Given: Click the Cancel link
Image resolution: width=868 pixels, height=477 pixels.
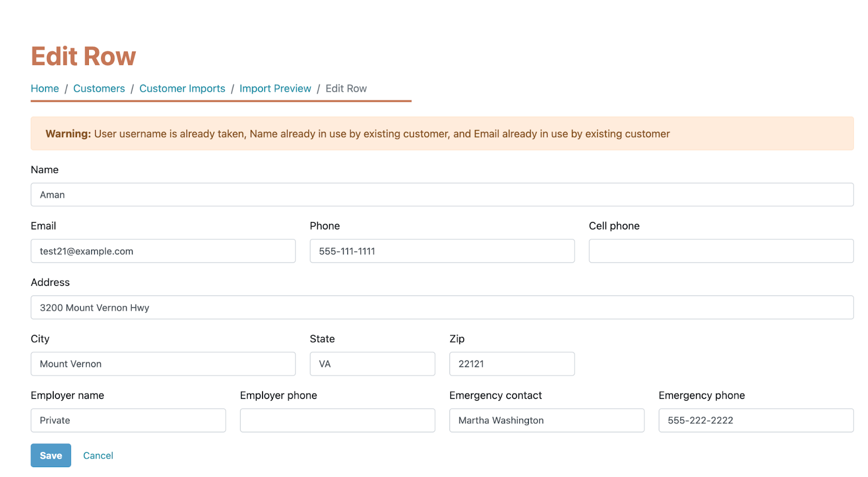Looking at the screenshot, I should (98, 455).
